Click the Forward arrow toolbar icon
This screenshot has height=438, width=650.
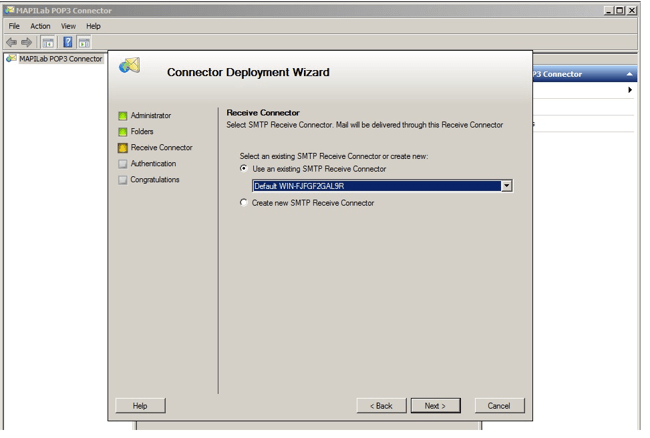click(x=27, y=42)
